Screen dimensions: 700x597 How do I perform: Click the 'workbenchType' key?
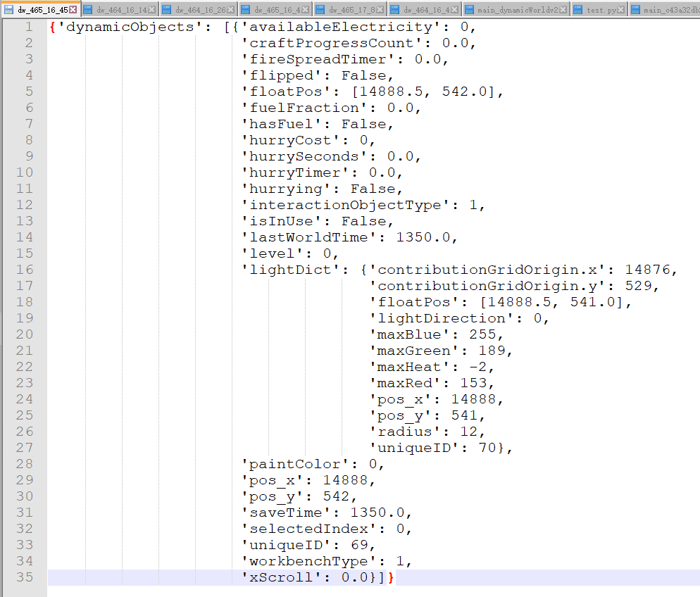pos(309,561)
